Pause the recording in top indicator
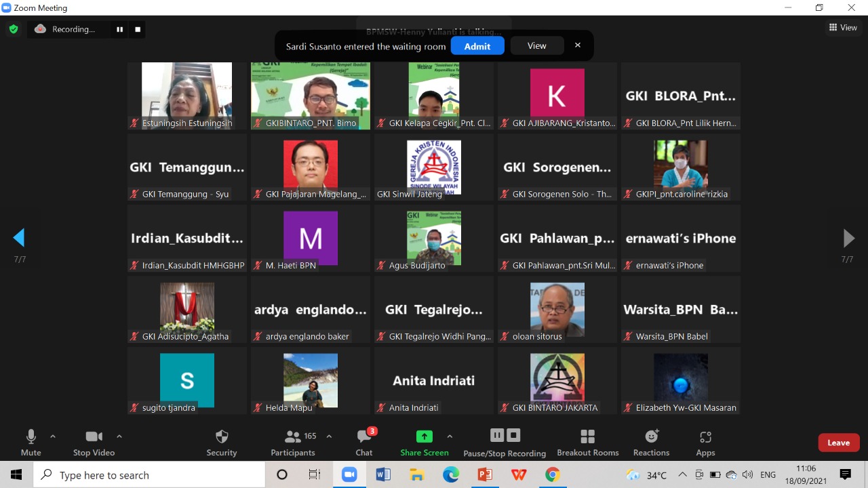This screenshot has width=868, height=488. (x=120, y=29)
